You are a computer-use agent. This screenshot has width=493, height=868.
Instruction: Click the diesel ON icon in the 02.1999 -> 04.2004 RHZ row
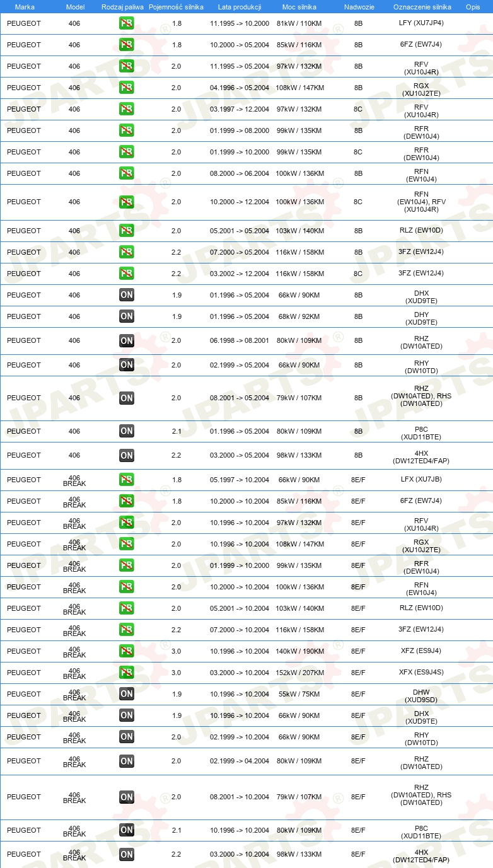click(126, 761)
